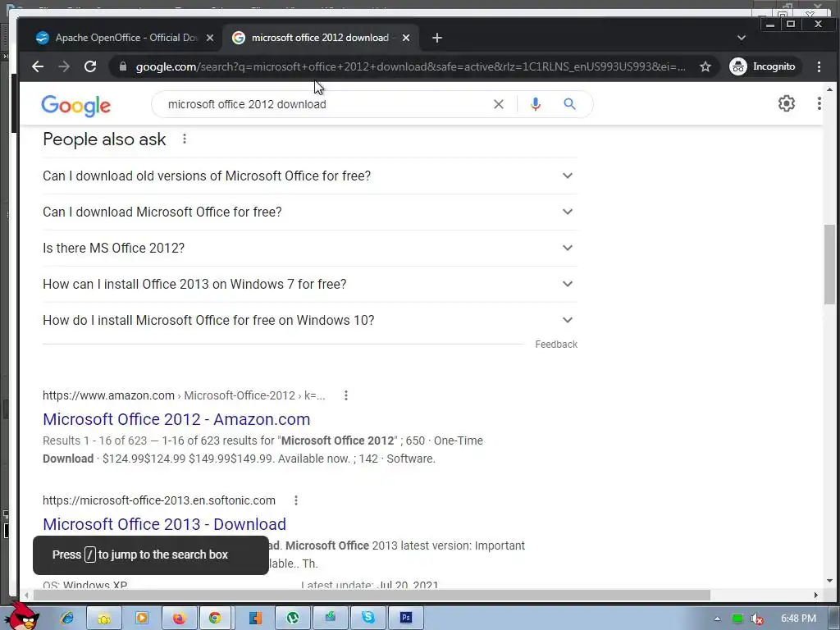Click the amazon.com URL breadcrumb
The width and height of the screenshot is (840, 630).
[184, 395]
